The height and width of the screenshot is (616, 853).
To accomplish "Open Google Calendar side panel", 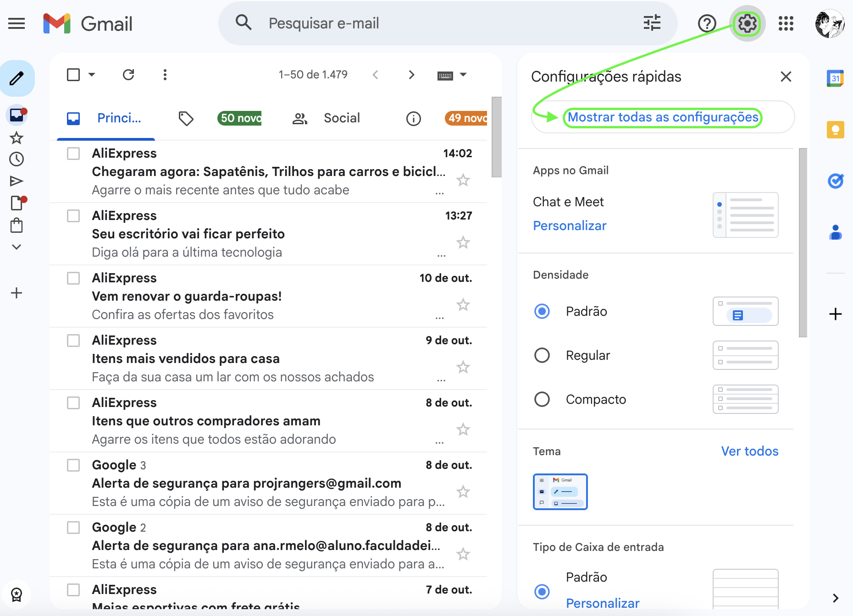I will (836, 78).
